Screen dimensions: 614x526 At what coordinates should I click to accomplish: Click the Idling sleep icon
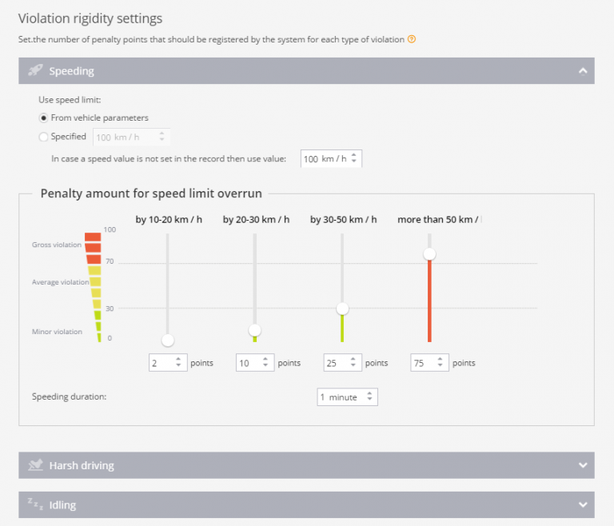click(35, 504)
